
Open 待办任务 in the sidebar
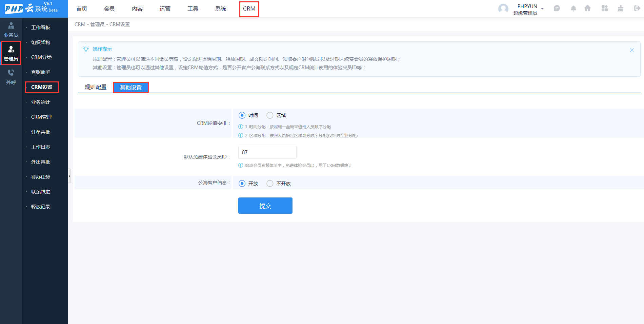click(41, 177)
